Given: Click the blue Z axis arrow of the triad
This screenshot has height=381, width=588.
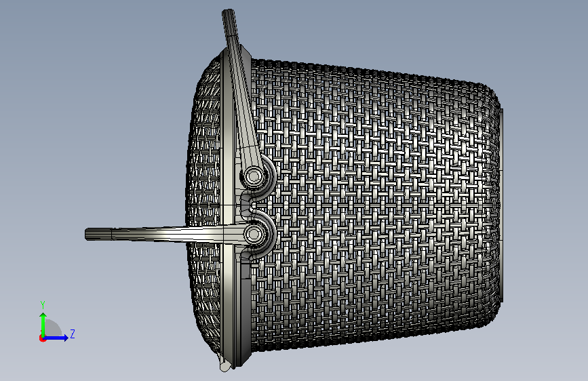Looking at the screenshot, I should (x=56, y=338).
